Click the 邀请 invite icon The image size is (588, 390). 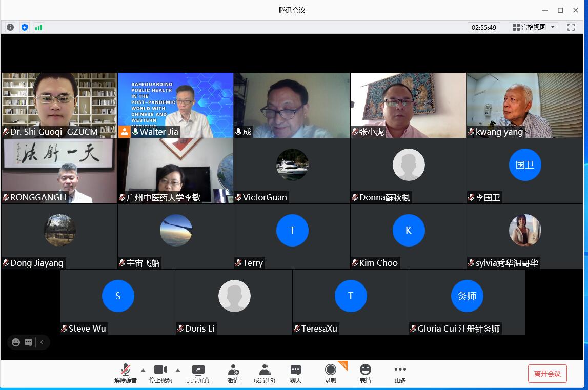tap(233, 374)
